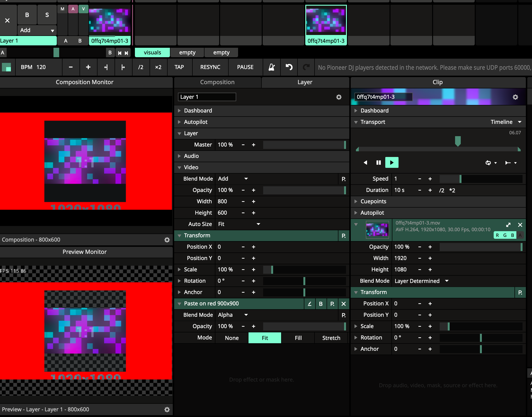Switch to the Composition tab
The width and height of the screenshot is (532, 417).
click(217, 82)
